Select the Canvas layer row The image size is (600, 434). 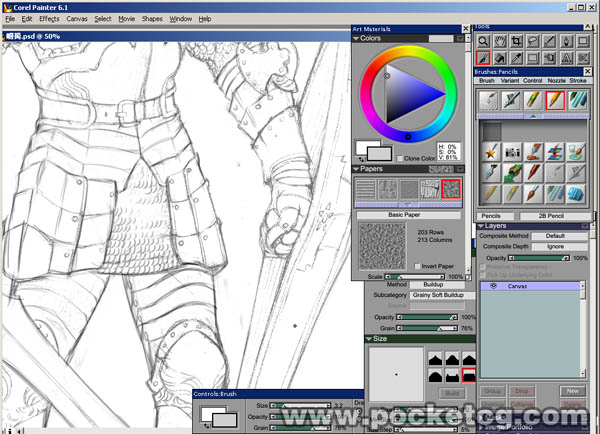point(531,286)
